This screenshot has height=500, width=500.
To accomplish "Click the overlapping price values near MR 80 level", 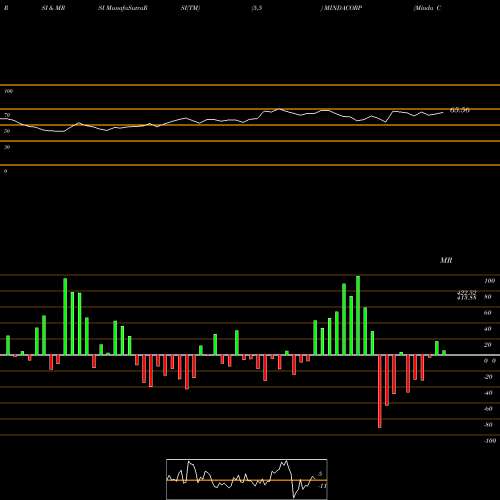I will tap(466, 295).
